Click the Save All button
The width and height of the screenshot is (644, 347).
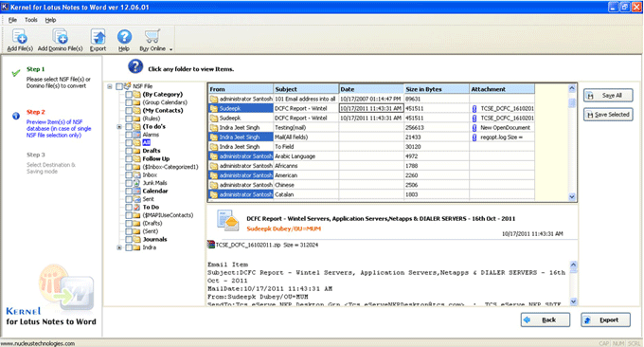coord(608,96)
